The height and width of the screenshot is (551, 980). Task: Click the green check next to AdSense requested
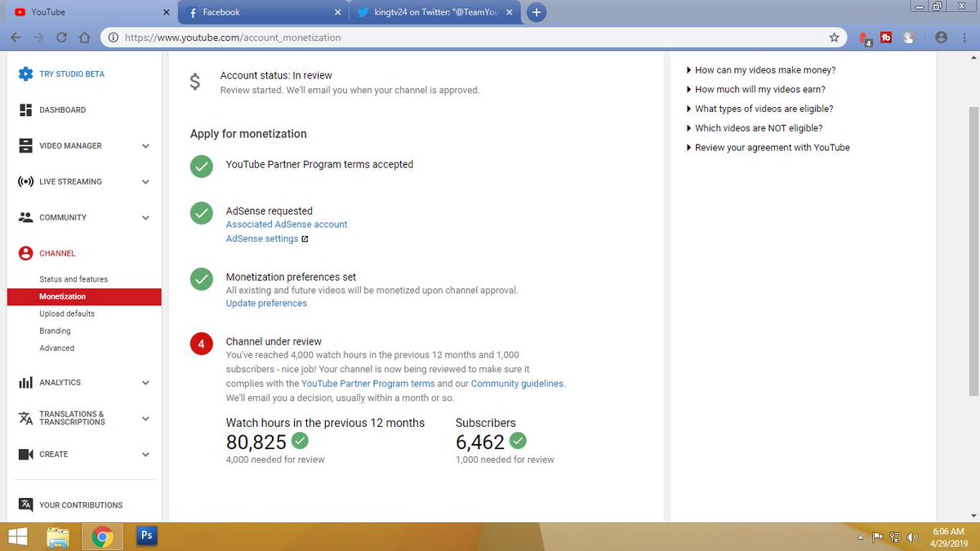point(201,213)
